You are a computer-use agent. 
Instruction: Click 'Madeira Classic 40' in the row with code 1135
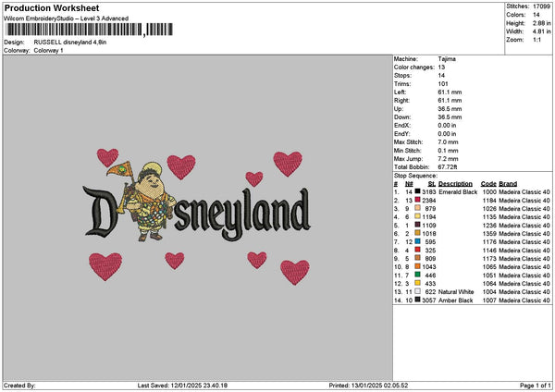point(524,217)
